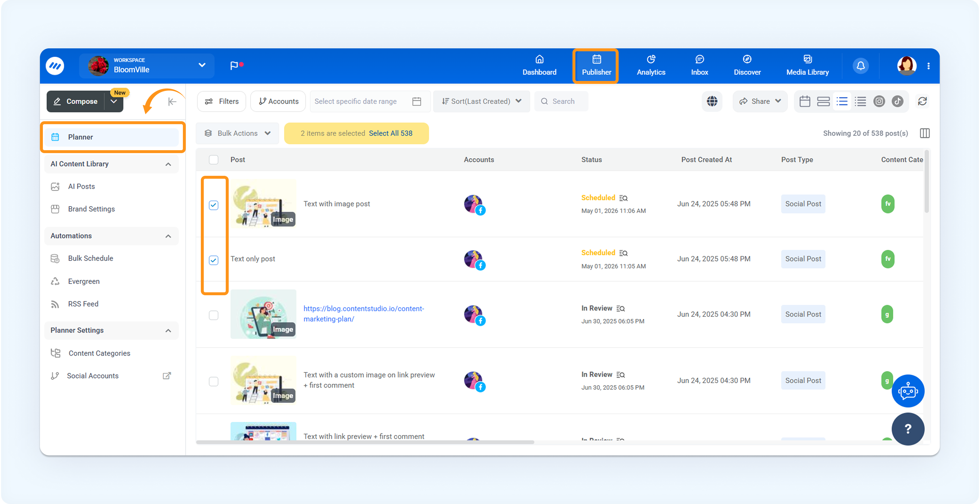Uncheck the Text with image post checkbox

213,205
